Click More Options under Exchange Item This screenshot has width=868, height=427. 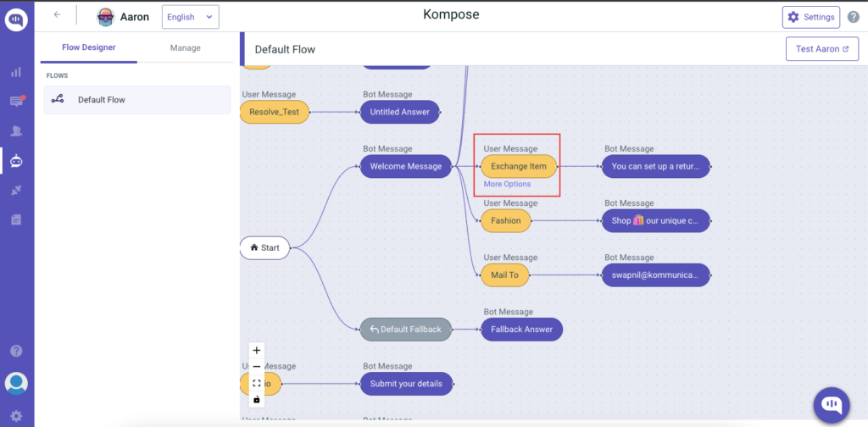click(507, 184)
